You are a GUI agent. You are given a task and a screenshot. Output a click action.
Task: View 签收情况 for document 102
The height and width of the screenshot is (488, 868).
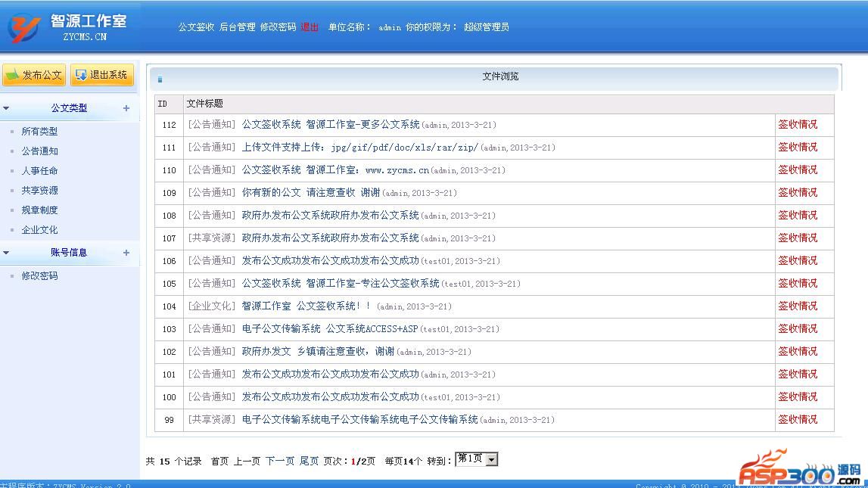798,351
